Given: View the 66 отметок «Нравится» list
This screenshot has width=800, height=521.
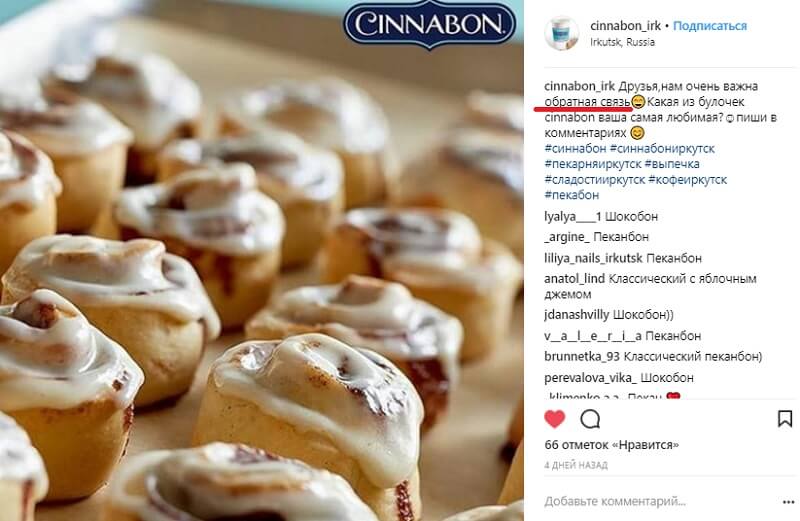Looking at the screenshot, I should click(x=612, y=445).
